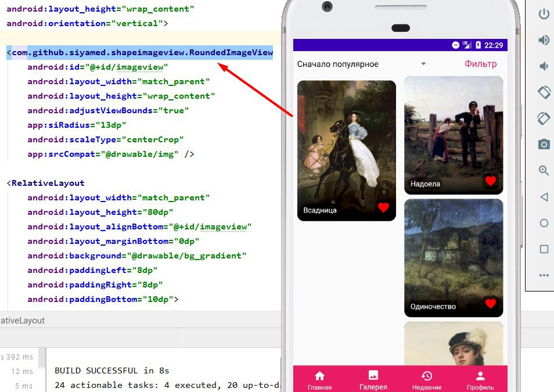Image resolution: width=554 pixels, height=392 pixels.
Task: Click the emulator zoom magnifier icon
Action: pos(544,170)
